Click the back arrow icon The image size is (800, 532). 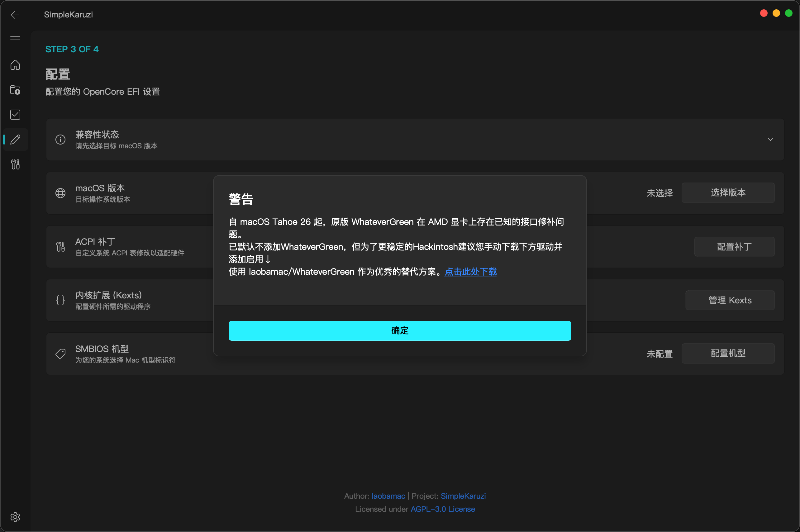(x=15, y=15)
